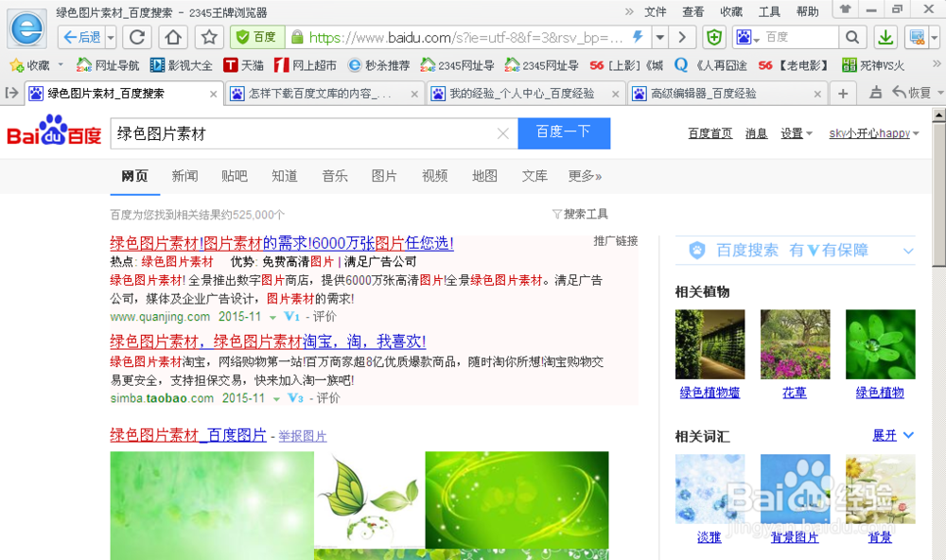The height and width of the screenshot is (560, 946).
Task: Bookmark page with the star icon
Action: point(209,38)
